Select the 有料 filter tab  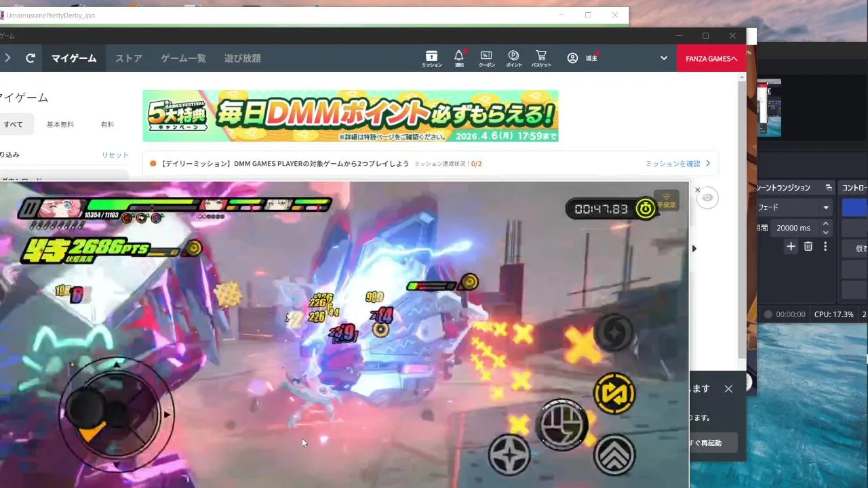click(x=107, y=125)
